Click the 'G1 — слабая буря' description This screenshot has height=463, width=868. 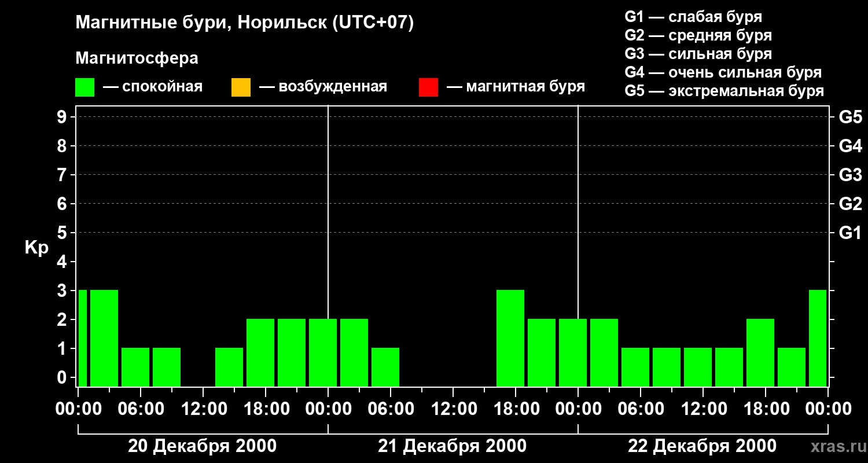693,16
